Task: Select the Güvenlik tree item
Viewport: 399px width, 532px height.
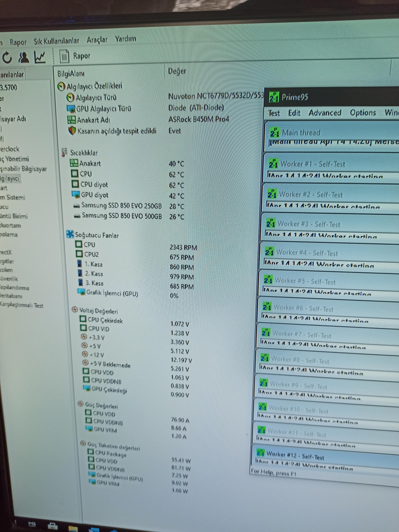Action: tap(9, 279)
